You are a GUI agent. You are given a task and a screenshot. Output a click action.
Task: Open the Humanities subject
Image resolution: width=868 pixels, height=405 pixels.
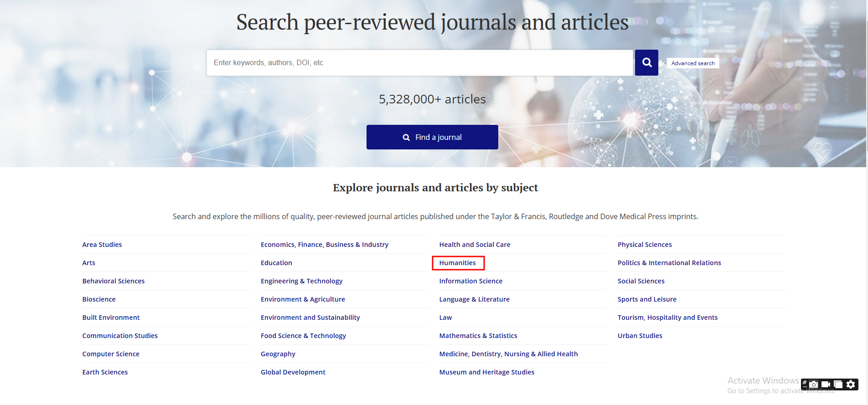457,263
